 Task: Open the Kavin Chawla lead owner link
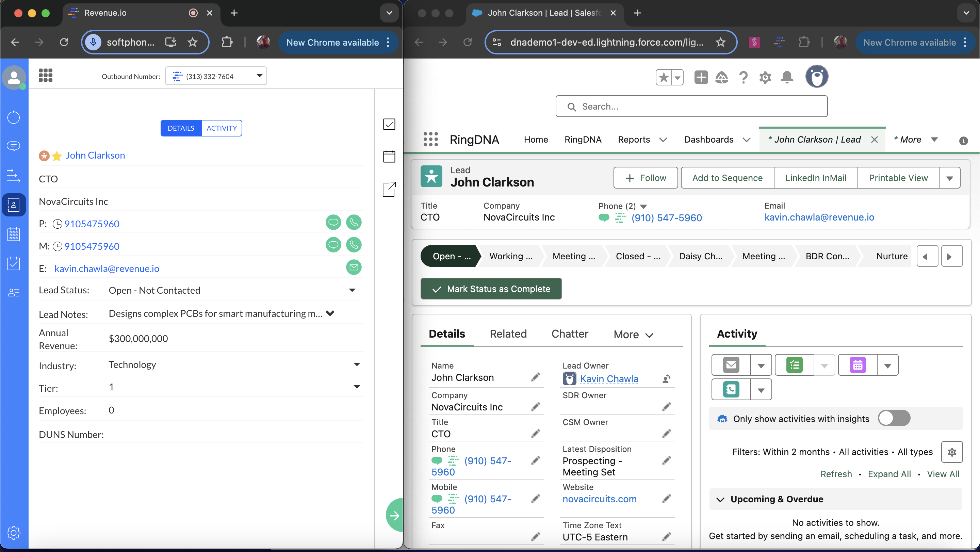609,379
